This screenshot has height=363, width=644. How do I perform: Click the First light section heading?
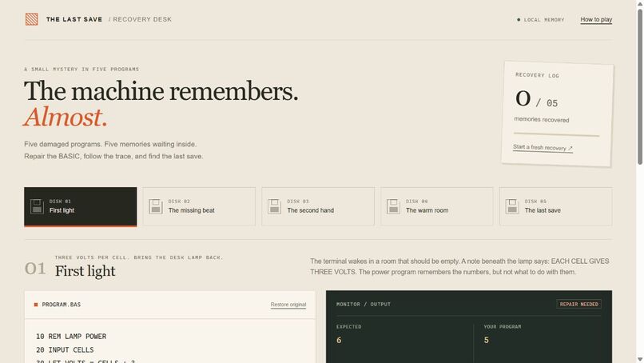coord(85,271)
